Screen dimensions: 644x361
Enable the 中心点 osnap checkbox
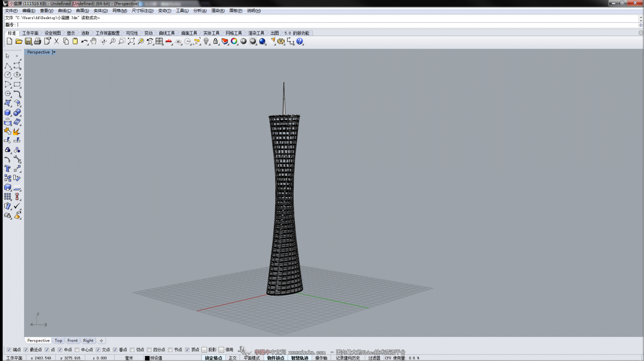pos(77,350)
